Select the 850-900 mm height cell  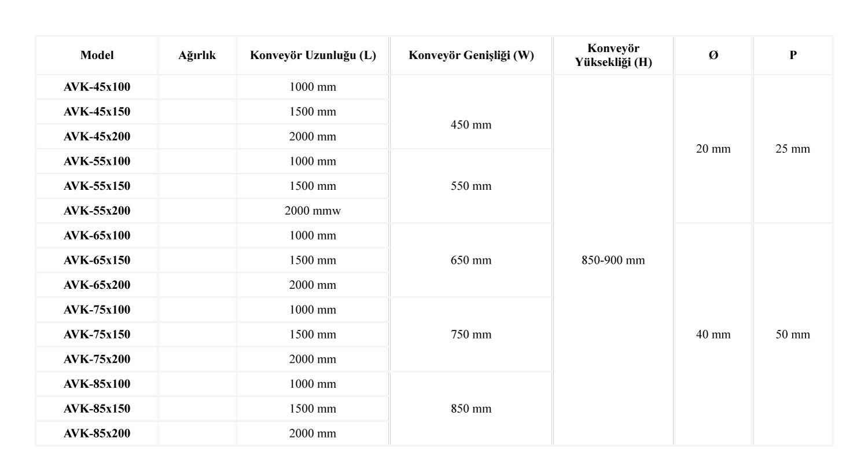[613, 260]
